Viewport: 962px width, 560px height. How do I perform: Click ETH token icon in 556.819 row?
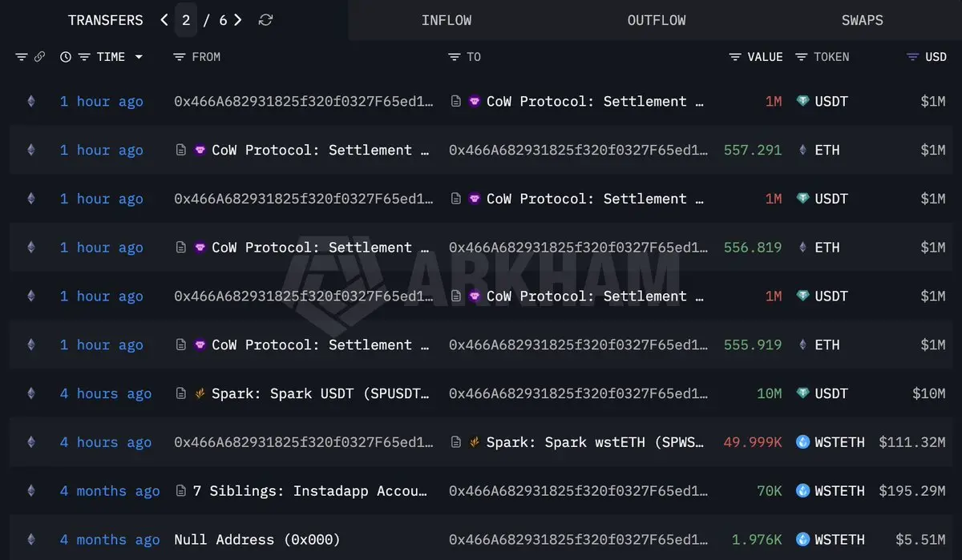(x=802, y=248)
